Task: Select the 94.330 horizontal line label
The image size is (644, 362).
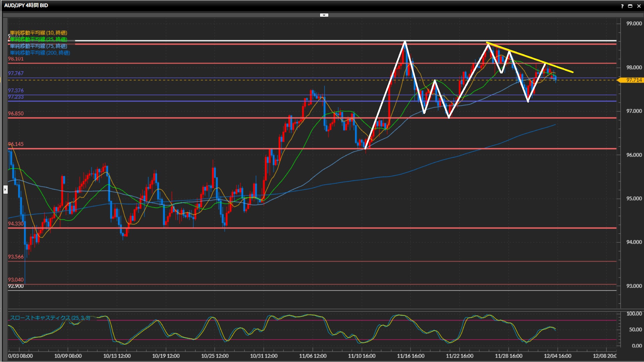Action: coord(16,224)
